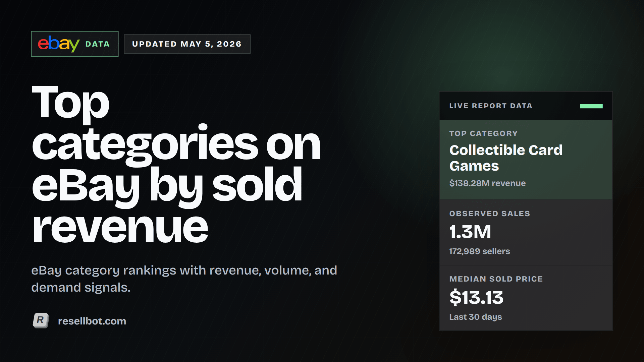The height and width of the screenshot is (362, 644).
Task: Click the green live status indicator bar
Action: coord(591,106)
